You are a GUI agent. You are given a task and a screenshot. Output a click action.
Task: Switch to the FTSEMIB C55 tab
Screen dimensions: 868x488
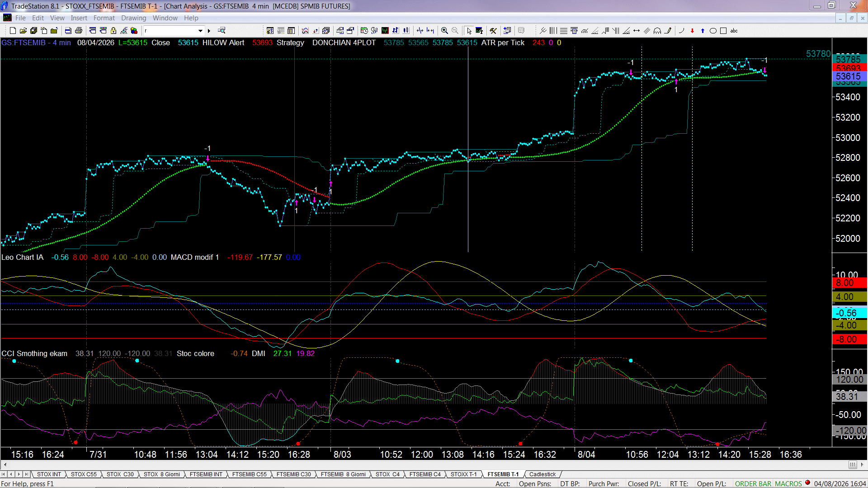pyautogui.click(x=250, y=474)
